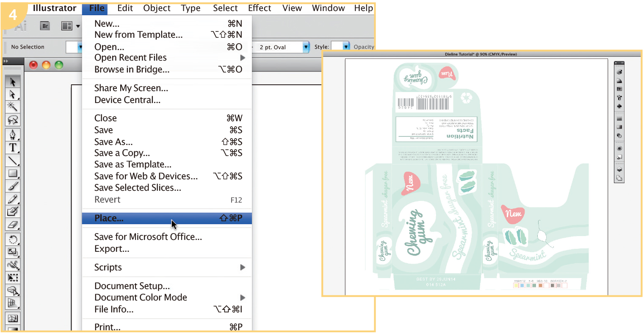Open the Style dropdown
The height and width of the screenshot is (334, 644).
click(x=346, y=47)
